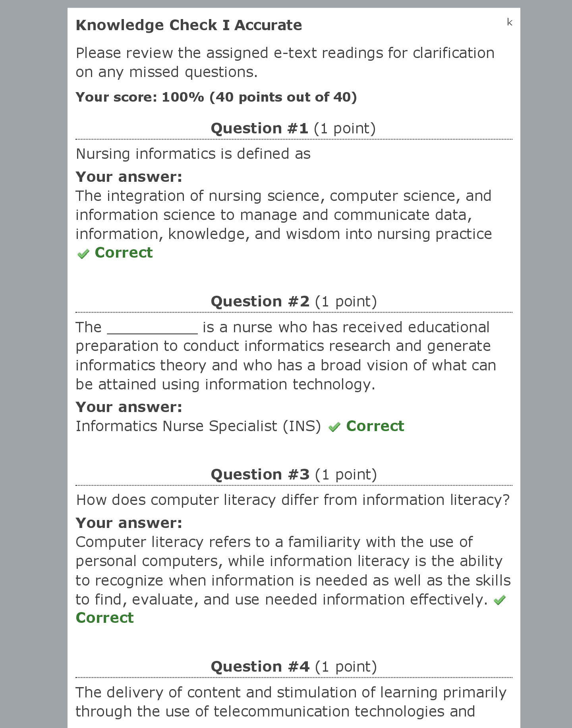Click the score line showing 100%
The height and width of the screenshot is (728, 572).
216,97
